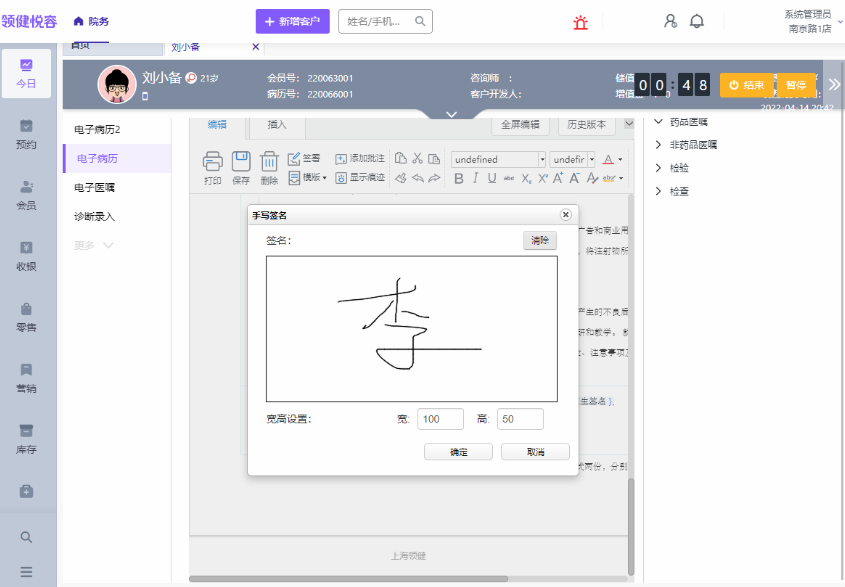Click the 新增客户 add customer button
Screen dimensions: 845x587
click(x=293, y=22)
